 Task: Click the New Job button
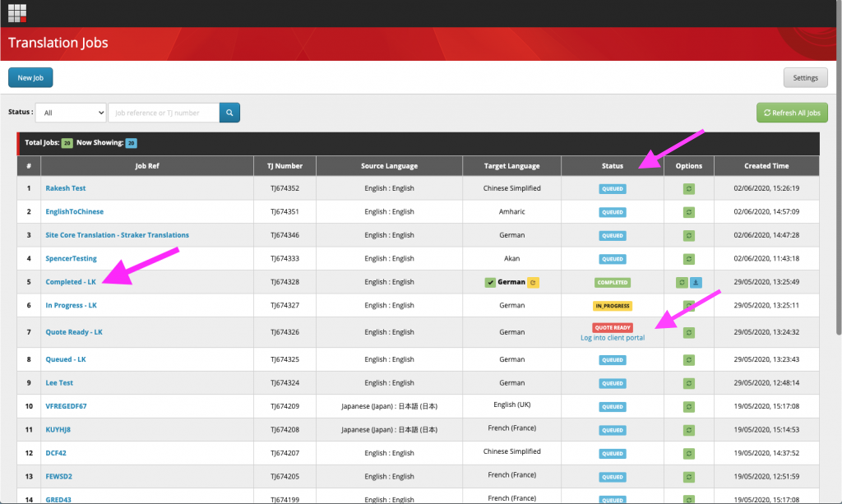(30, 78)
